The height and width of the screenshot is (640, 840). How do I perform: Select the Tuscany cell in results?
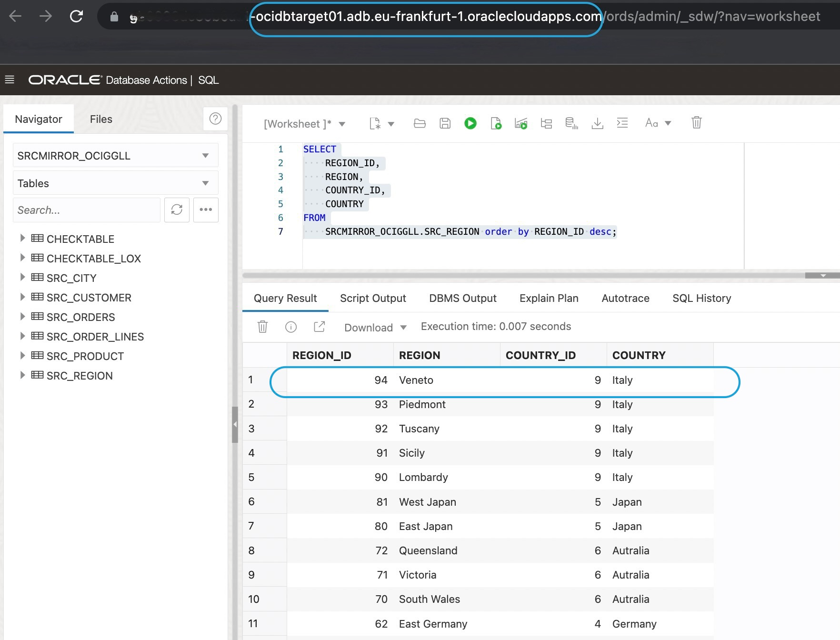point(447,429)
